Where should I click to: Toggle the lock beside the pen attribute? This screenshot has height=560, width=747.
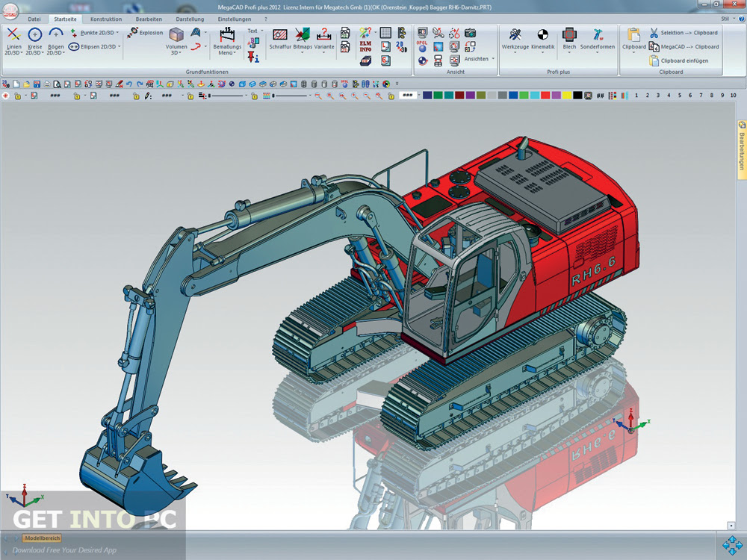(136, 96)
